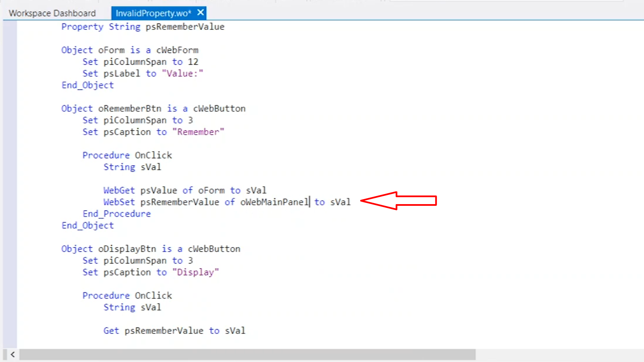
Task: Click the "Value:" label string
Action: tap(182, 73)
